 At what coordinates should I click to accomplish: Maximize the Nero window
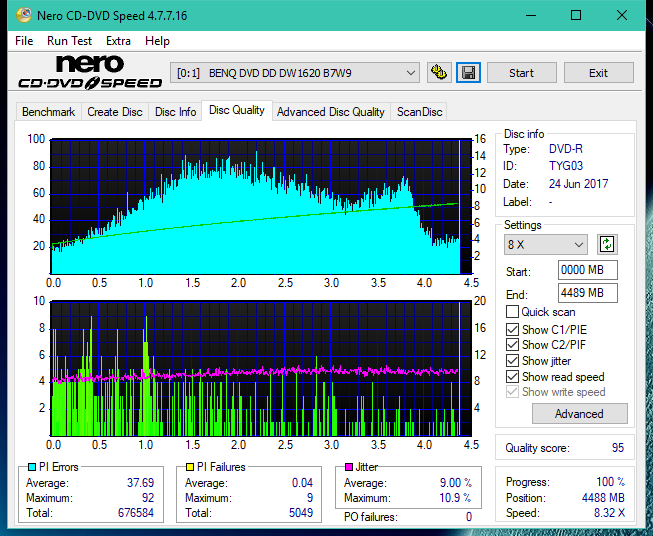pyautogui.click(x=576, y=15)
